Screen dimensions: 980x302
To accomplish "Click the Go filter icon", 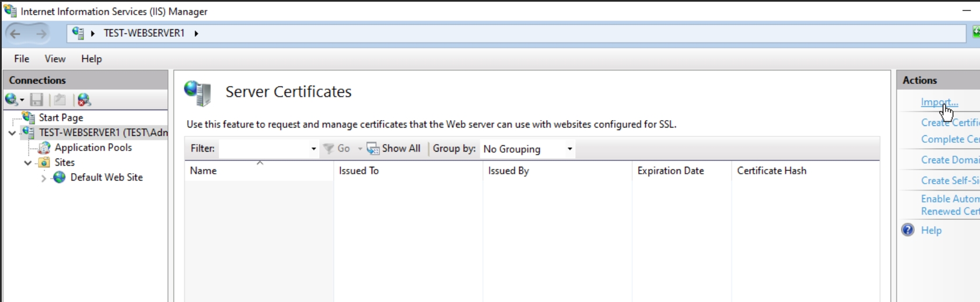I will (328, 149).
